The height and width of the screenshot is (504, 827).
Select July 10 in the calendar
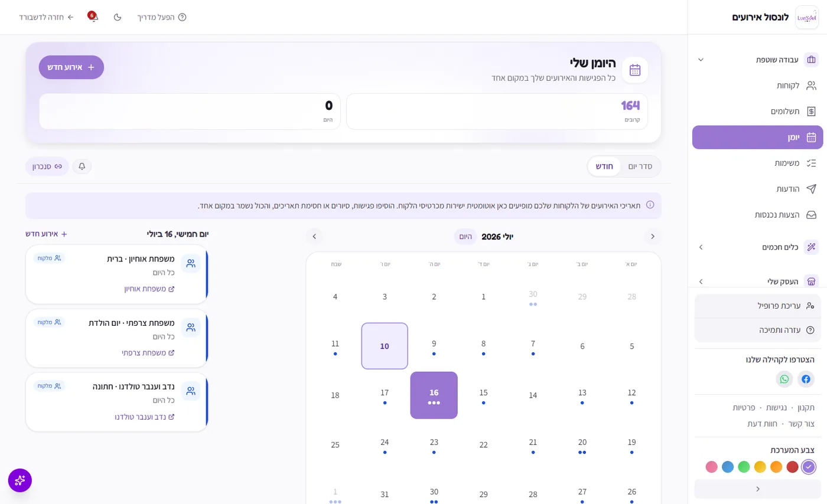click(385, 346)
